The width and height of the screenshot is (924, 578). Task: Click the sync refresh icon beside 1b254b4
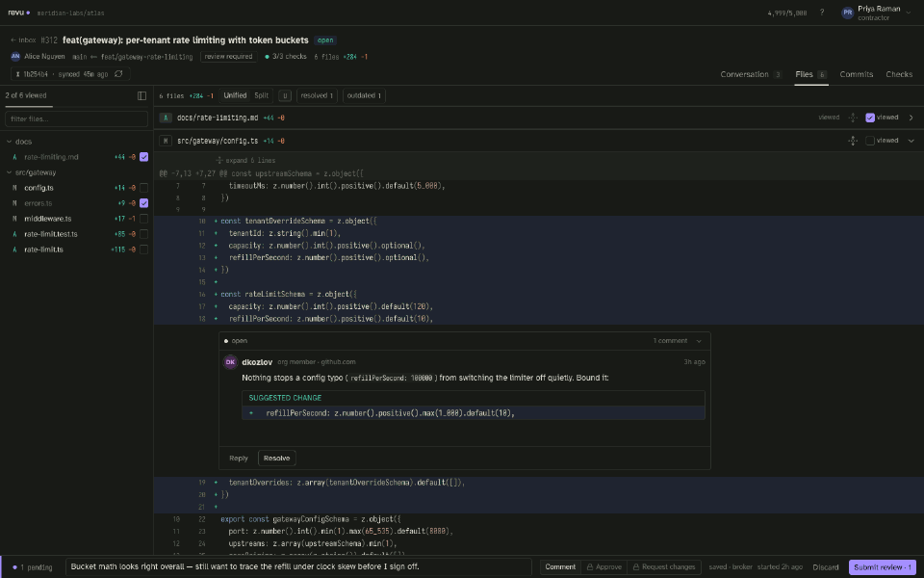tap(118, 74)
